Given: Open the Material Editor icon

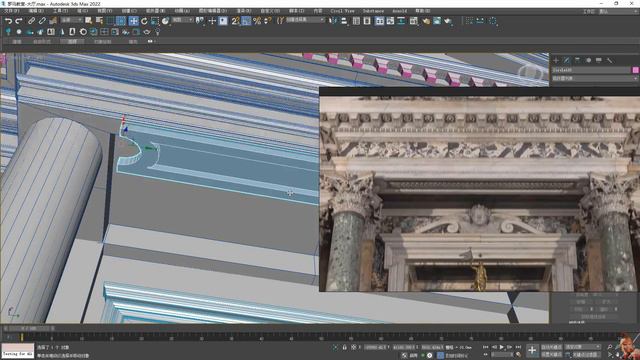Looking at the screenshot, I should tap(414, 21).
